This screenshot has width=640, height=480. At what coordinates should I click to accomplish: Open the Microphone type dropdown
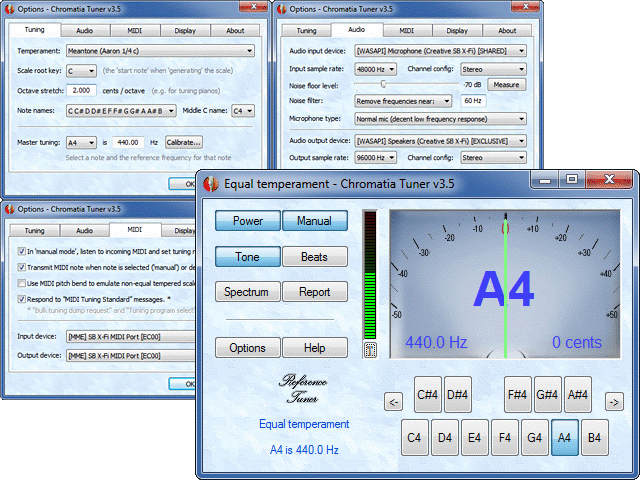[440, 119]
